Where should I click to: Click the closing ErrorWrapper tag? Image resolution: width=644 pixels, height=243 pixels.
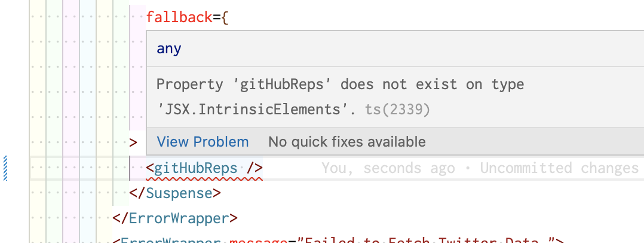(x=176, y=218)
